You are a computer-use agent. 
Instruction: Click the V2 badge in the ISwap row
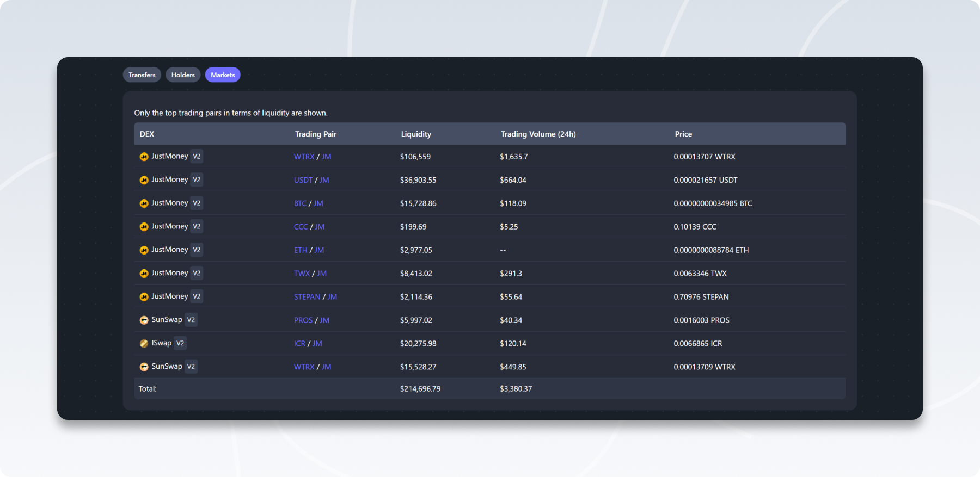coord(180,343)
